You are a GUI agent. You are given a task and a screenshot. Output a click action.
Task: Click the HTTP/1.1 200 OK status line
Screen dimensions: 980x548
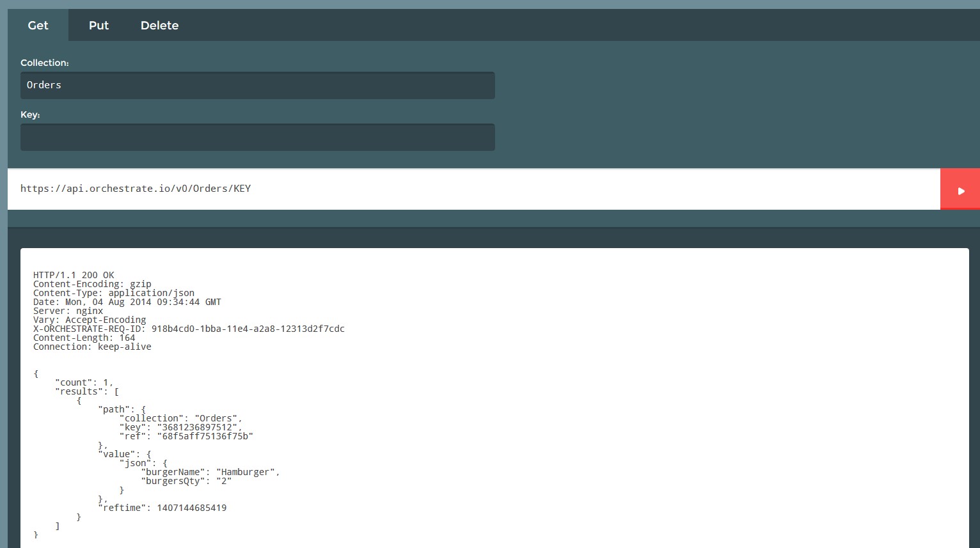(74, 275)
